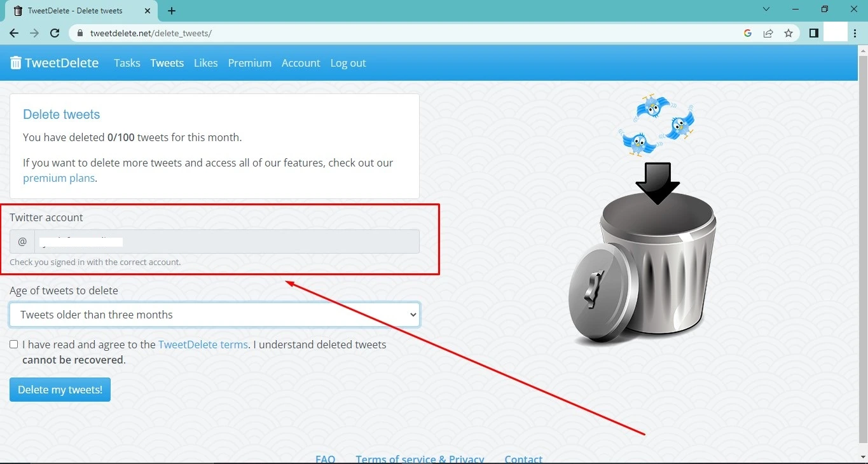Click the share page icon
This screenshot has height=464, width=868.
tap(768, 33)
